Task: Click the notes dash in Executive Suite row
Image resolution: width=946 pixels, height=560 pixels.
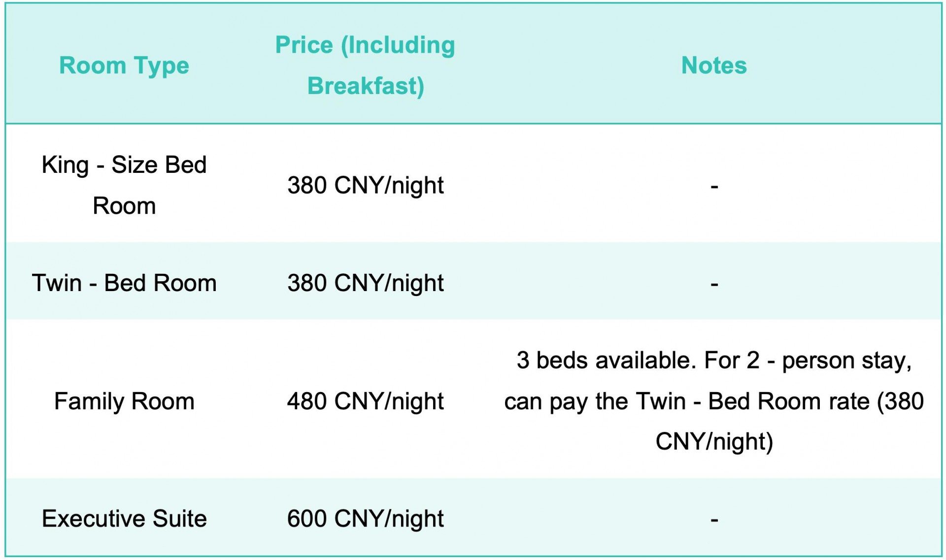Action: coord(714,520)
